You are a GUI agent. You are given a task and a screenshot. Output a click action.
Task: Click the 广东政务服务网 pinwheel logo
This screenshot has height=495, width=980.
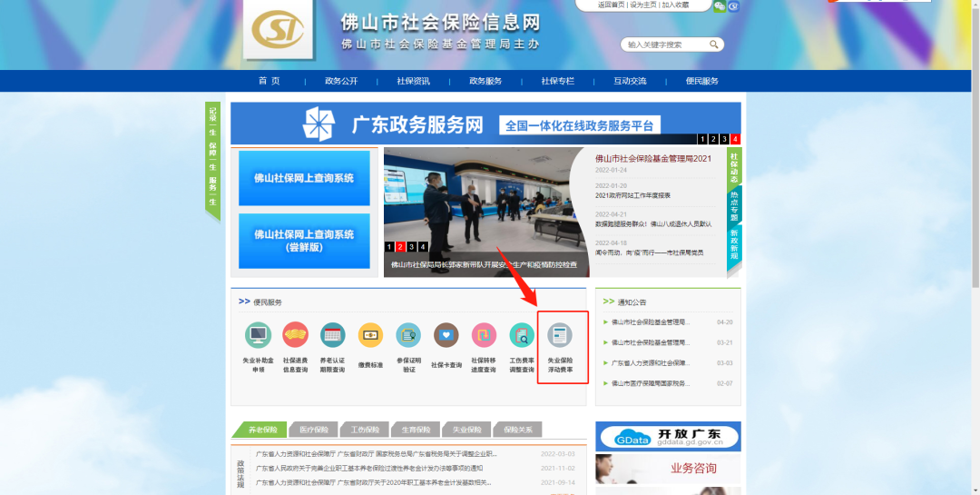pyautogui.click(x=318, y=124)
